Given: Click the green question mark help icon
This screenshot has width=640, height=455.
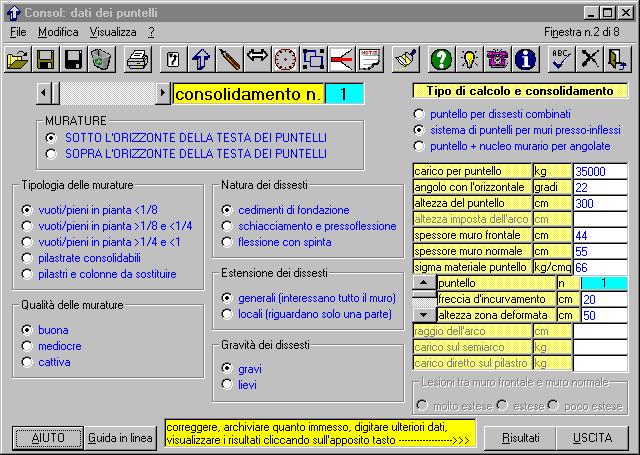Looking at the screenshot, I should [442, 60].
